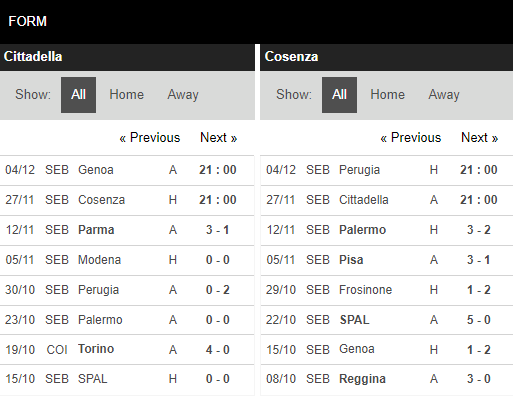Go to Next Cittadella matches

[x=219, y=137]
